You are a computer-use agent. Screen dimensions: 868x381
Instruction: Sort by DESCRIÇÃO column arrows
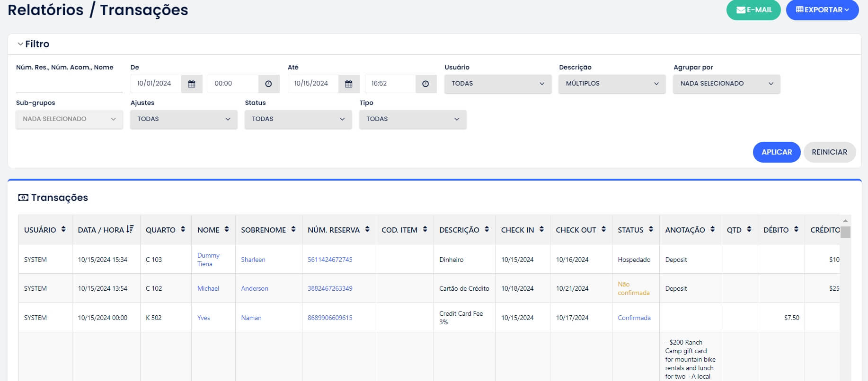[487, 229]
